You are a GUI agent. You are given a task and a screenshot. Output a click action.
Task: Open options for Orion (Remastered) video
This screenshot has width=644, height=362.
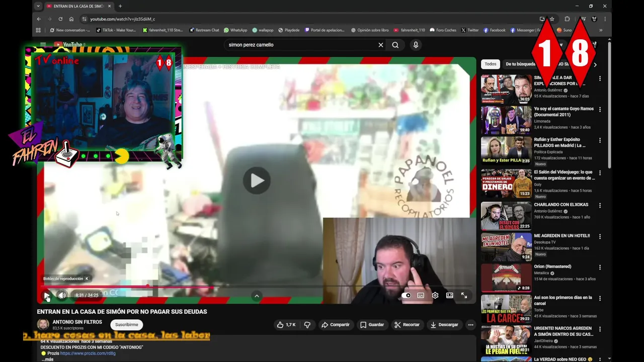pyautogui.click(x=600, y=267)
